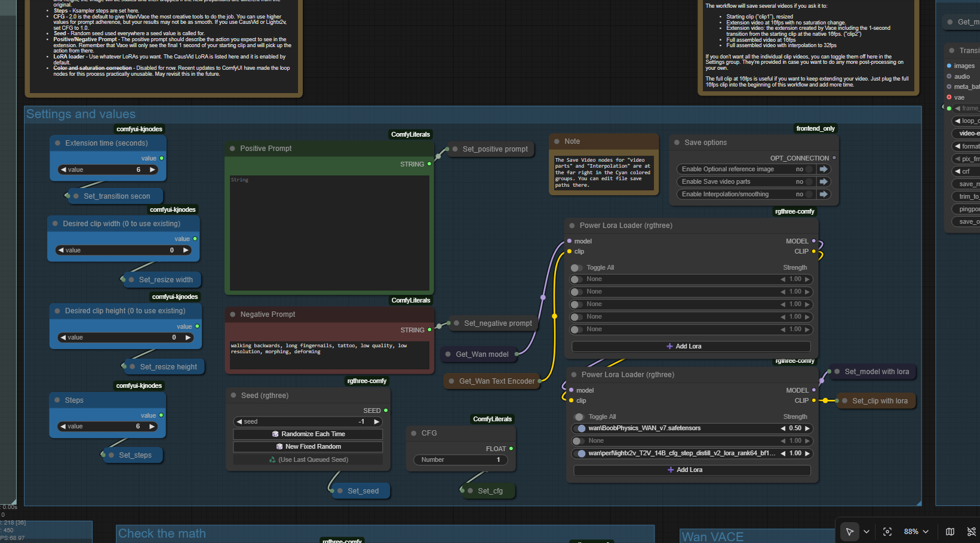The height and width of the screenshot is (543, 980).
Task: Click into the Negative Prompt text area
Action: click(x=328, y=356)
